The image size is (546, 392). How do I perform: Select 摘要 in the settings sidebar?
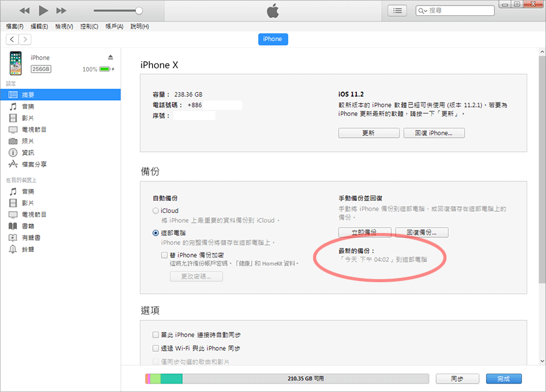61,95
